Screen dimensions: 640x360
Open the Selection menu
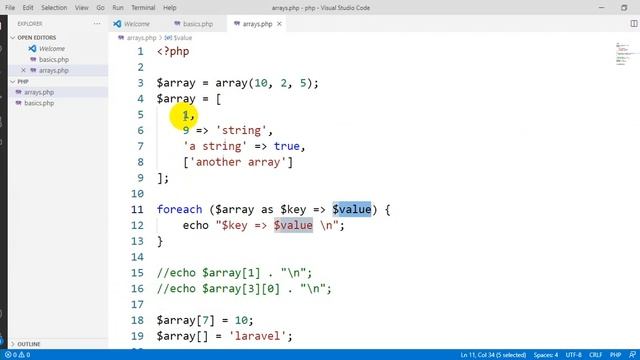point(54,8)
